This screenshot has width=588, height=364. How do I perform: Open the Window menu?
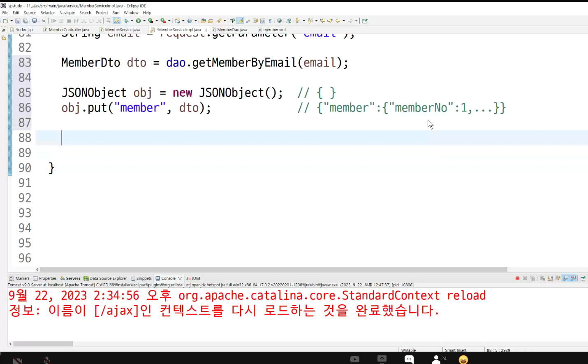[x=131, y=13]
